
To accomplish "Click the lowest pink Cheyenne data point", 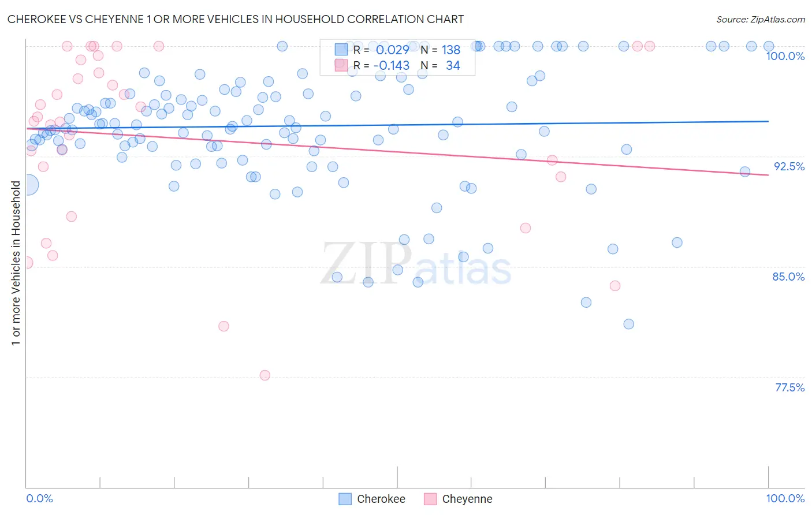I will pyautogui.click(x=265, y=375).
